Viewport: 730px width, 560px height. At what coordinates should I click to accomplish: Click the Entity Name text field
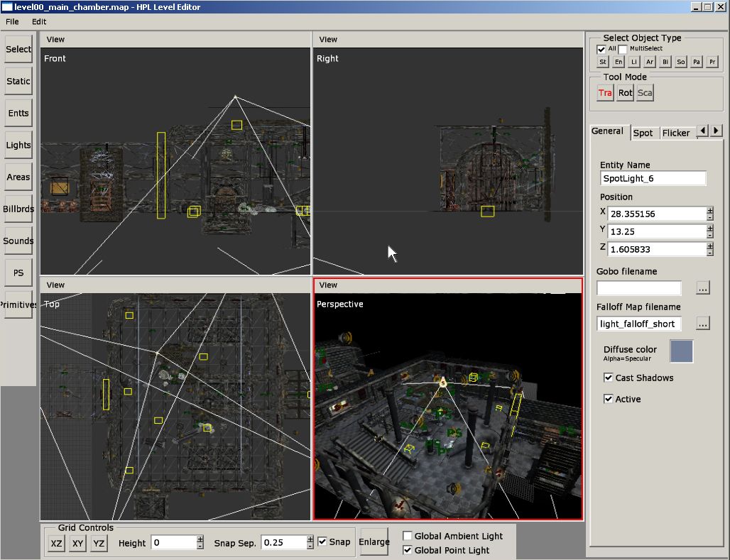coord(653,179)
